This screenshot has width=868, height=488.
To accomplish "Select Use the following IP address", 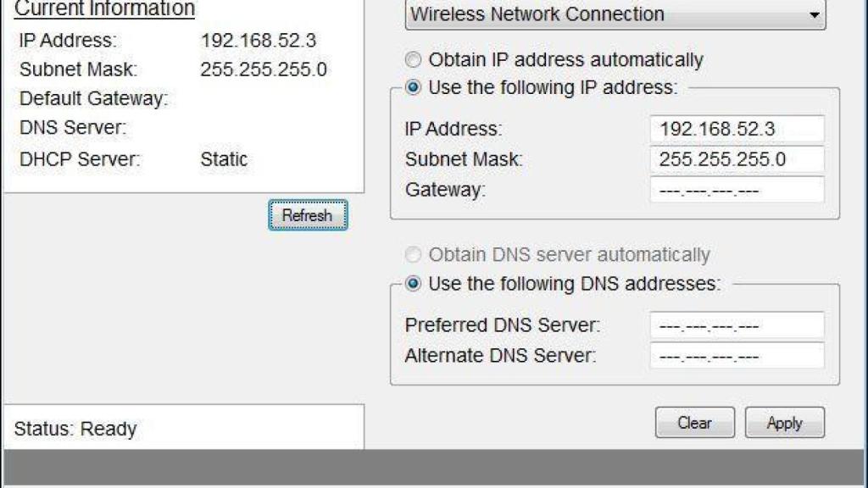I will (x=414, y=87).
